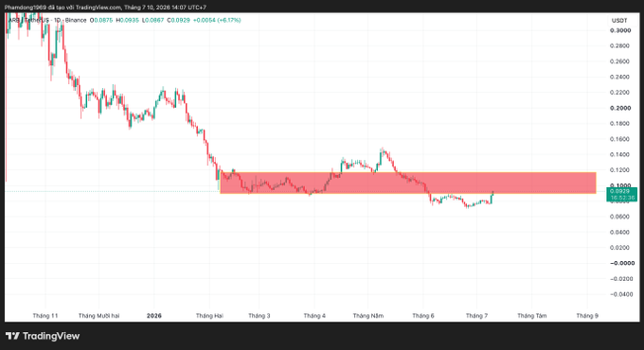Click the Tháng Năm time axis label

coord(368,316)
